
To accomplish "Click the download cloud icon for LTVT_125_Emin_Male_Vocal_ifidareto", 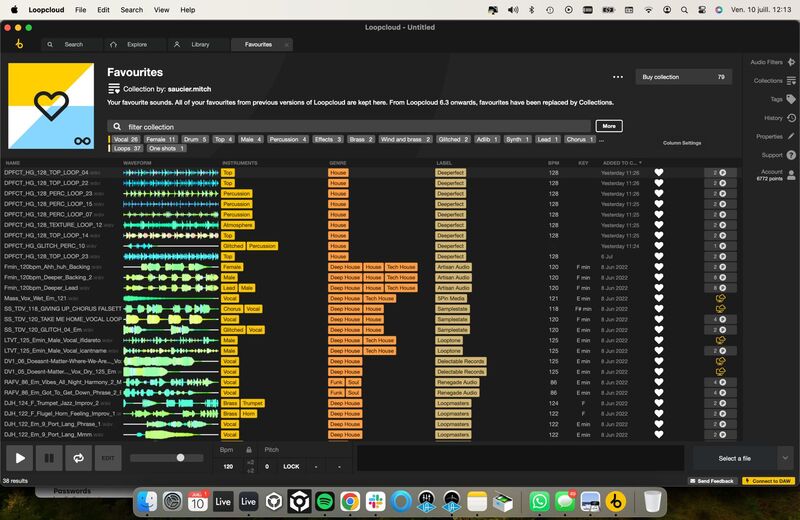I will pos(720,340).
